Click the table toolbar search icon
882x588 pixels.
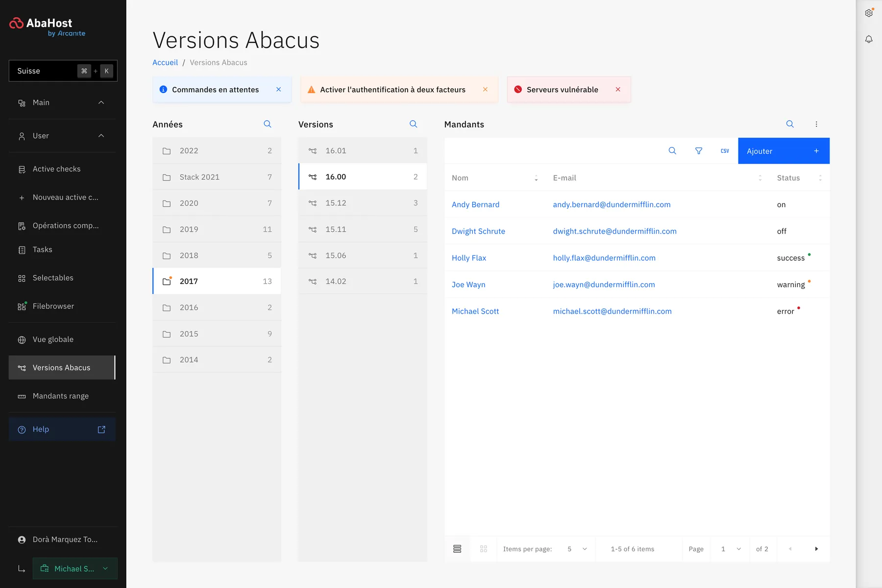pos(672,151)
